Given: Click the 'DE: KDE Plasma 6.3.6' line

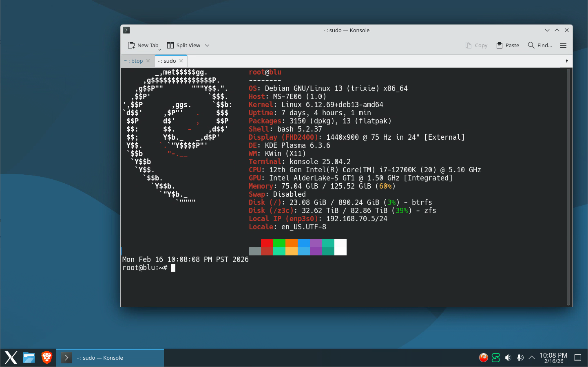Looking at the screenshot, I should tap(290, 145).
